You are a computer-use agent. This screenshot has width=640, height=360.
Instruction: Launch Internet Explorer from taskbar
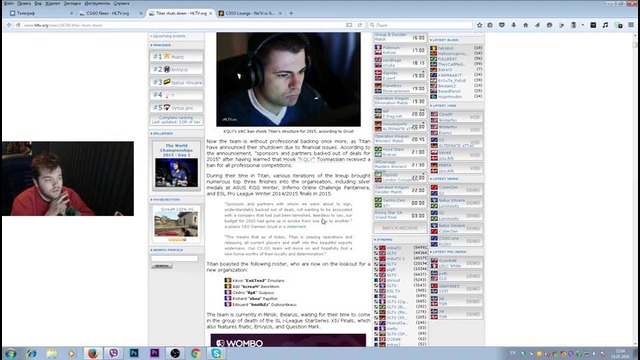pos(31,353)
